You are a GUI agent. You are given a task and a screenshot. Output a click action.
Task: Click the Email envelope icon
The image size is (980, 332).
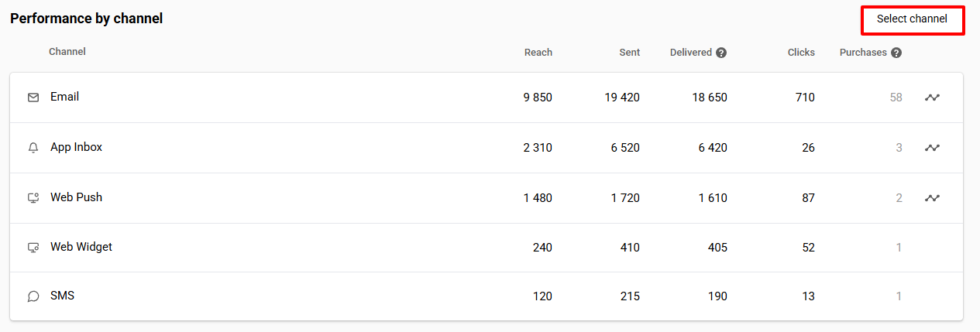click(33, 98)
